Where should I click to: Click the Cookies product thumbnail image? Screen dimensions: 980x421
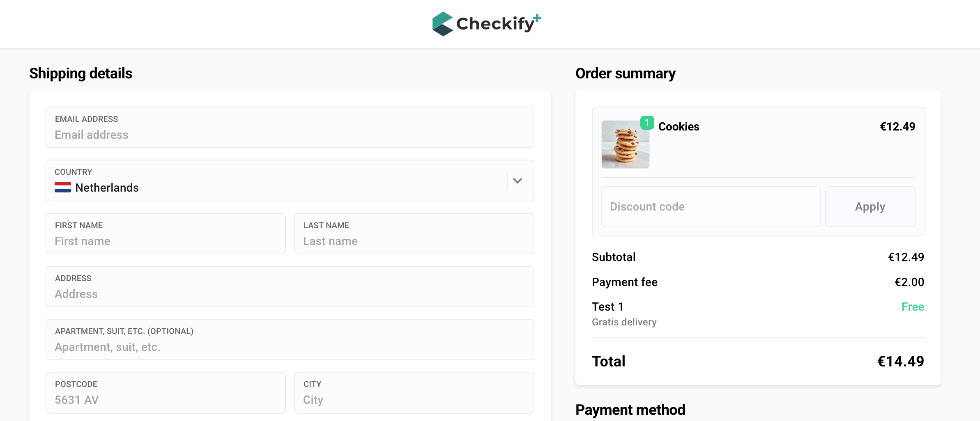(625, 144)
